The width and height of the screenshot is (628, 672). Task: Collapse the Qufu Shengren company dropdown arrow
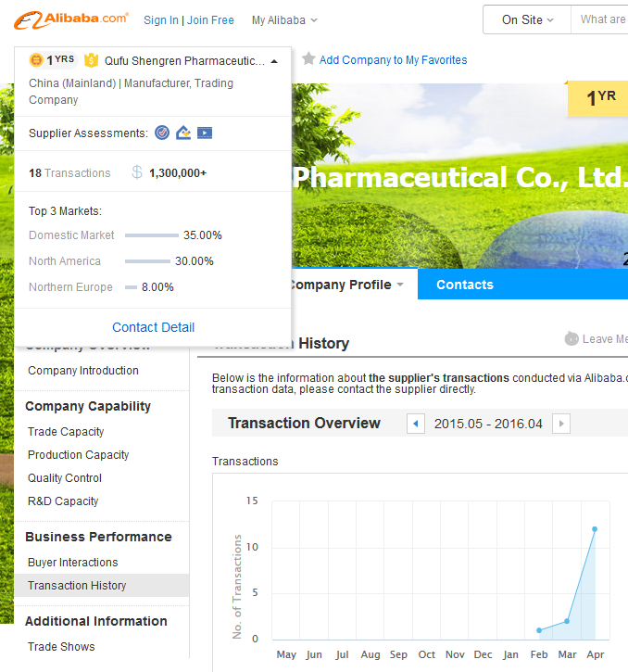click(x=274, y=62)
